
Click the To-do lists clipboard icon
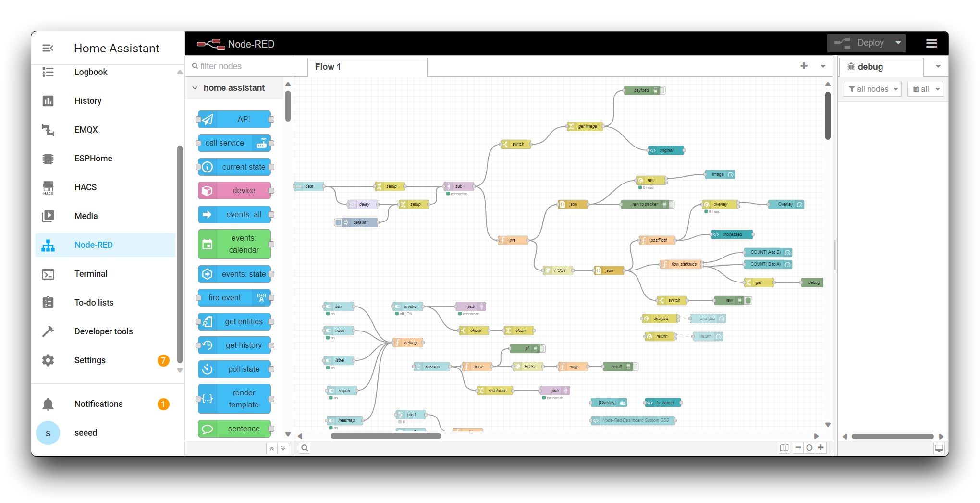(48, 303)
